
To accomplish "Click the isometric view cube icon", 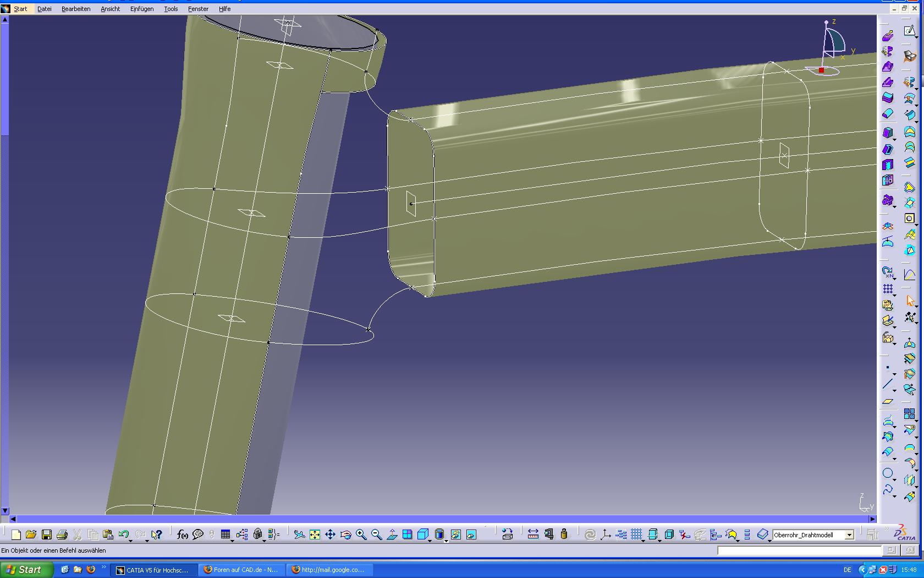I will (x=422, y=535).
